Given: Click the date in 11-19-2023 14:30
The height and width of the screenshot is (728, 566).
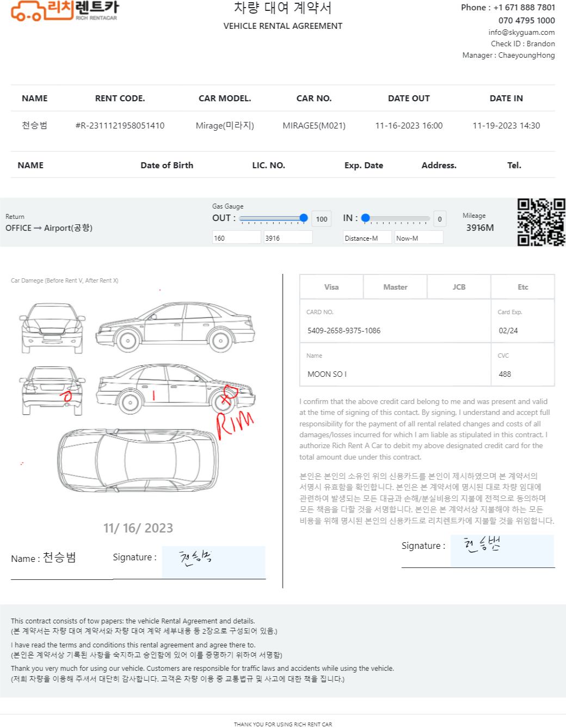Looking at the screenshot, I should click(x=506, y=126).
